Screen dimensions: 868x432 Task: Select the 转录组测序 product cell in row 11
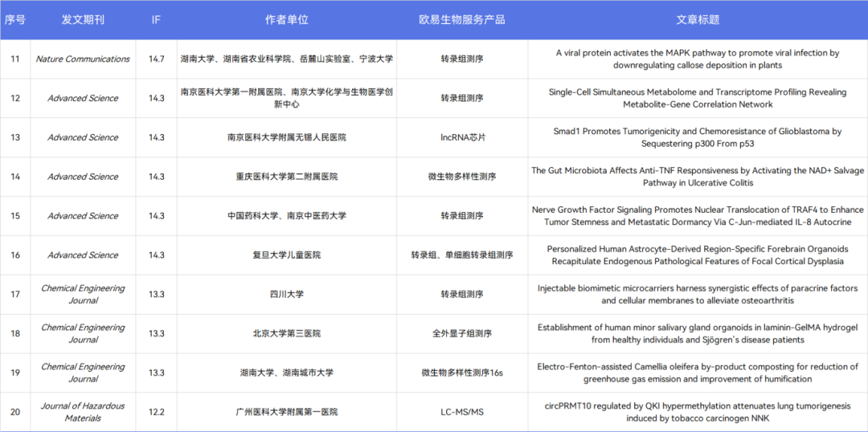[x=462, y=59]
